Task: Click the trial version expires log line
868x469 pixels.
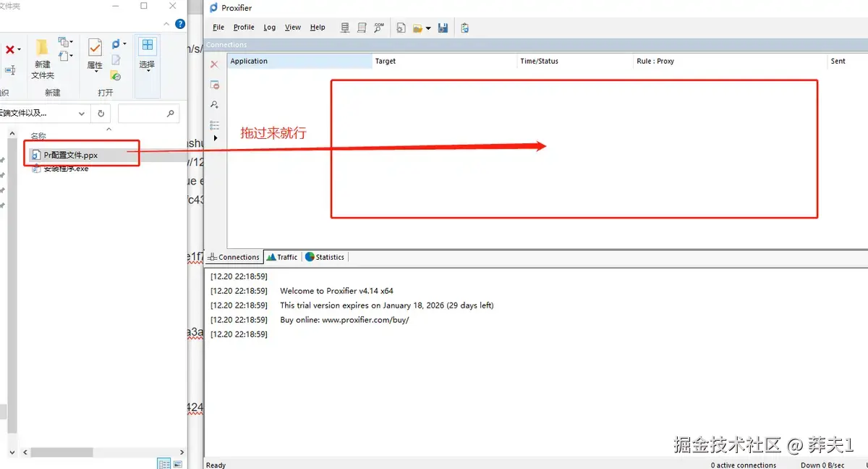Action: pyautogui.click(x=387, y=305)
